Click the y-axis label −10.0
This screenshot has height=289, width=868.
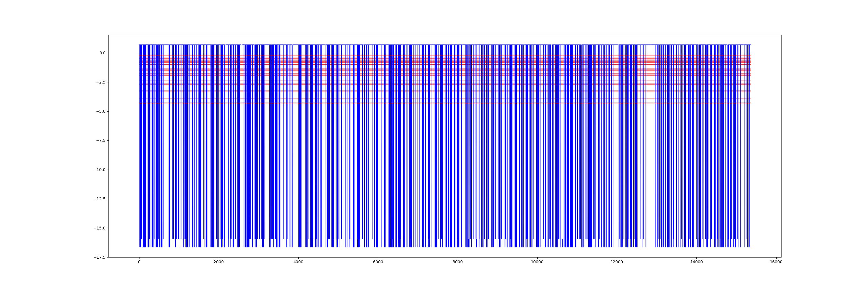click(x=100, y=170)
